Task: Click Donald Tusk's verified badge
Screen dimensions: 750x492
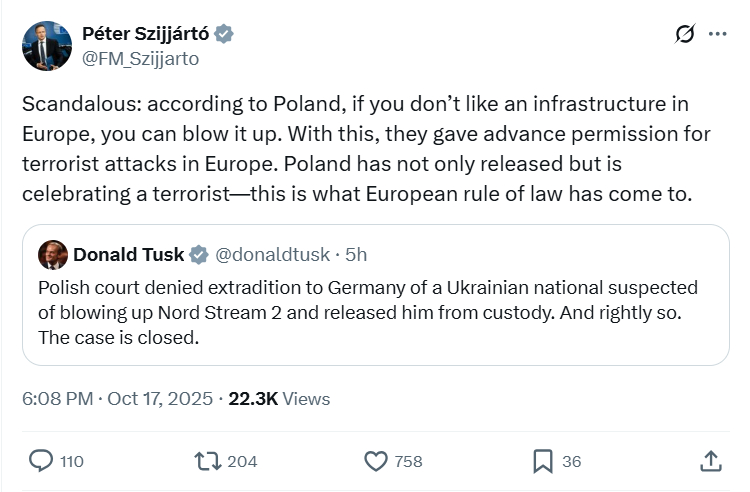Action: [199, 255]
